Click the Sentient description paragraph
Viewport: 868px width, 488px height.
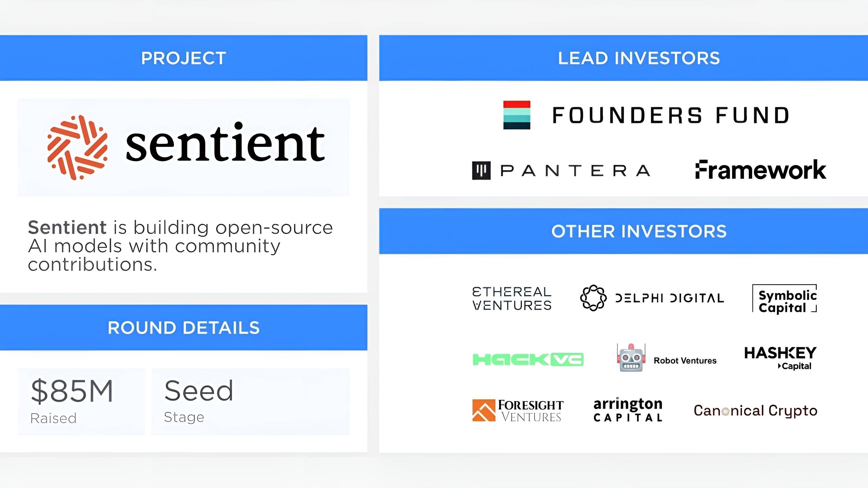click(x=180, y=245)
